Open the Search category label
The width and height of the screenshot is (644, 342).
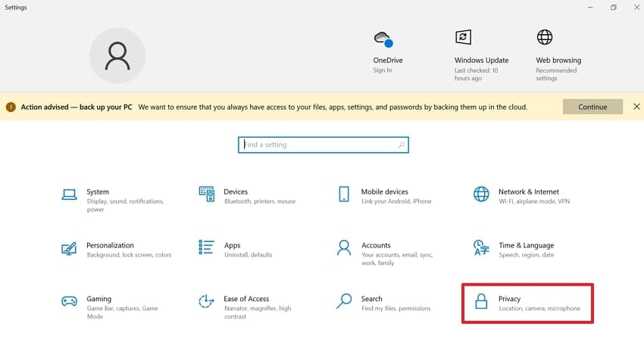pos(372,299)
